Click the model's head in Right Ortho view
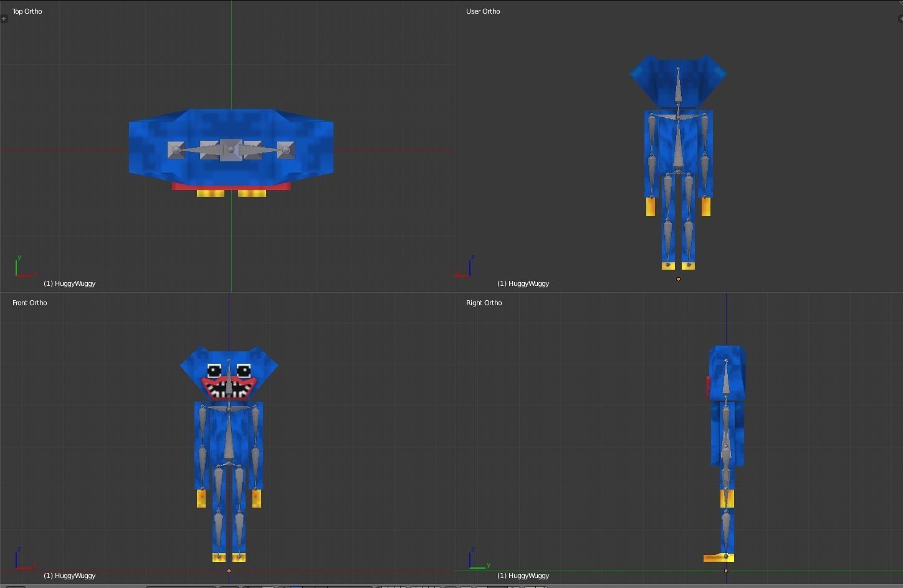This screenshot has height=588, width=903. pyautogui.click(x=727, y=372)
